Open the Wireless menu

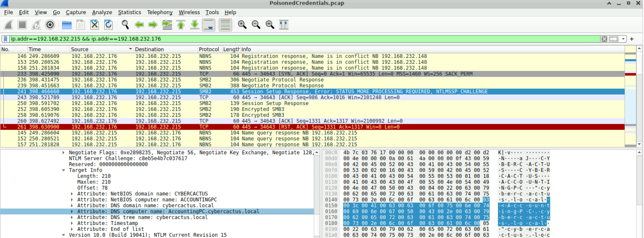pyautogui.click(x=189, y=12)
